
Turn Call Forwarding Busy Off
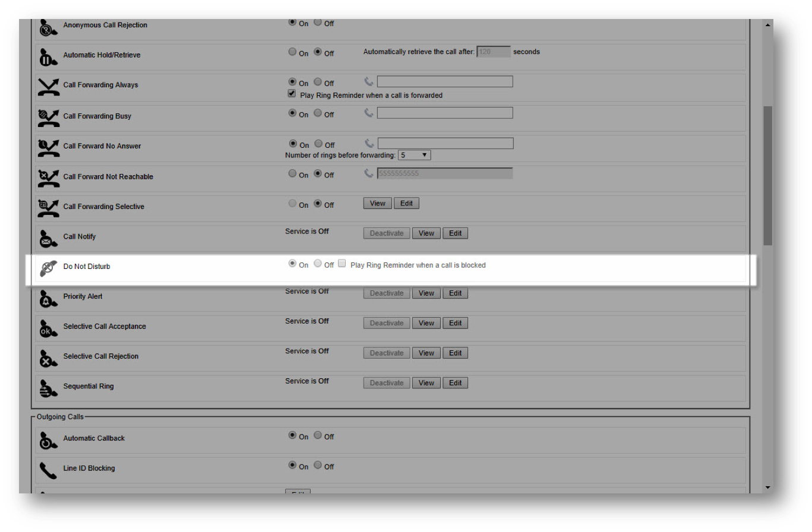(318, 113)
